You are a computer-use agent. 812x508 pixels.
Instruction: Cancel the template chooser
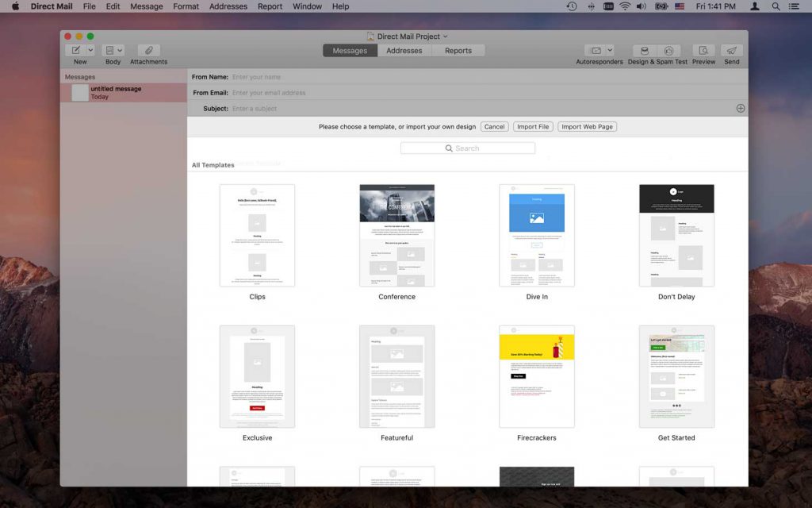[494, 126]
